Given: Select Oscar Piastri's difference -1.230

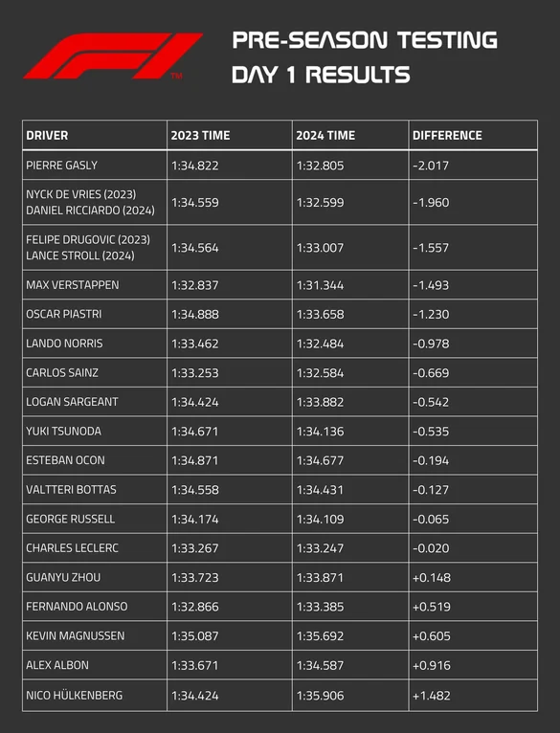Looking at the screenshot, I should [431, 314].
